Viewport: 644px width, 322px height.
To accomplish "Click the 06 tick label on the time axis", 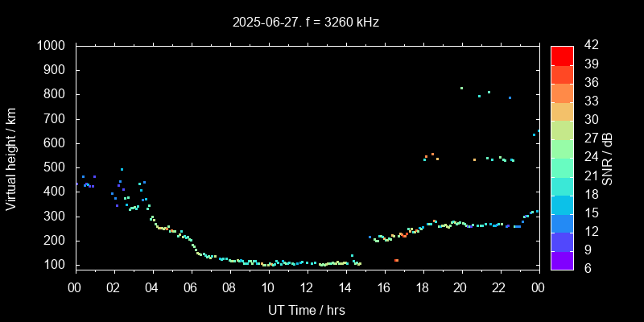I will (191, 287).
